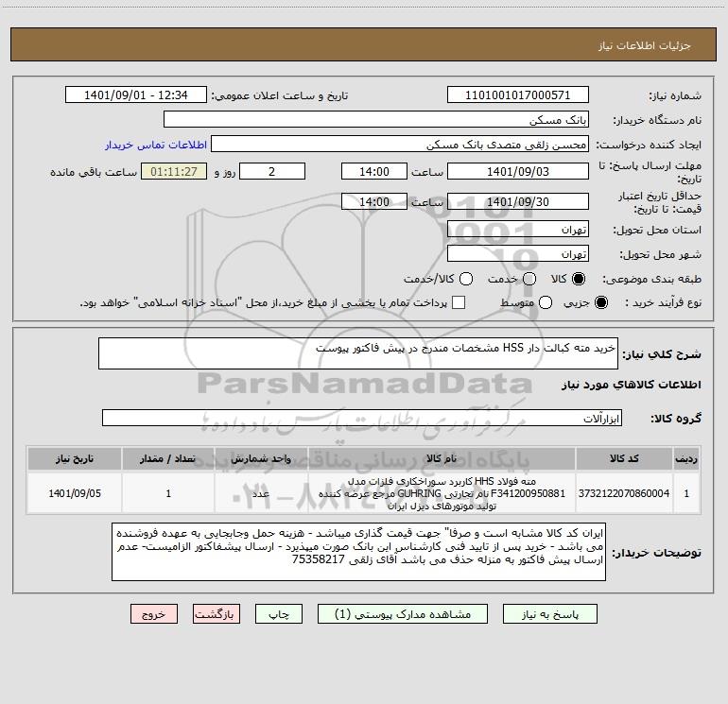The width and height of the screenshot is (728, 704).
Task: Click the unit cell عدد
Action: [x=261, y=493]
